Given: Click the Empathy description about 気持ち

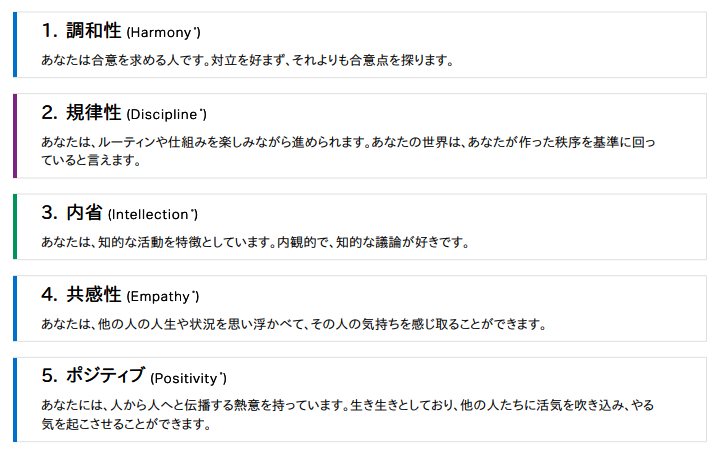Looking at the screenshot, I should (x=294, y=324).
